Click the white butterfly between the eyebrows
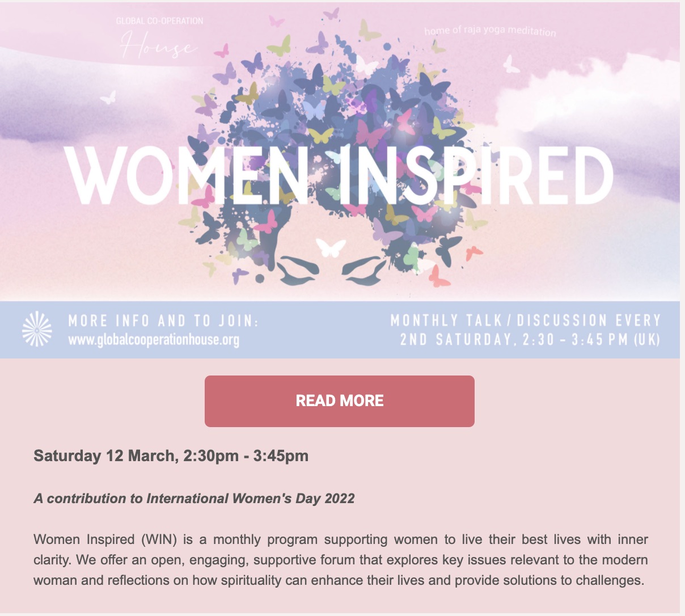The width and height of the screenshot is (685, 616). pos(331,247)
